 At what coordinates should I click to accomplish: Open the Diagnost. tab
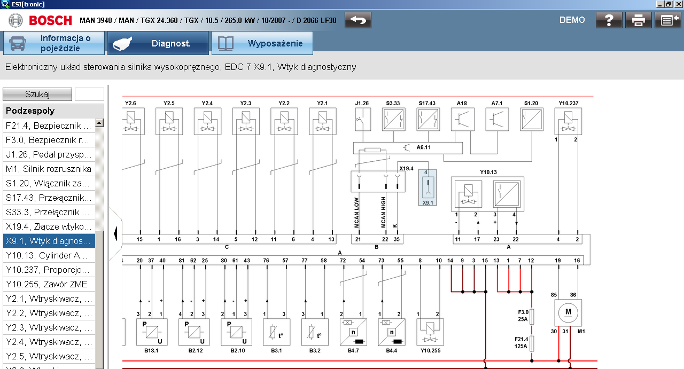click(x=157, y=43)
